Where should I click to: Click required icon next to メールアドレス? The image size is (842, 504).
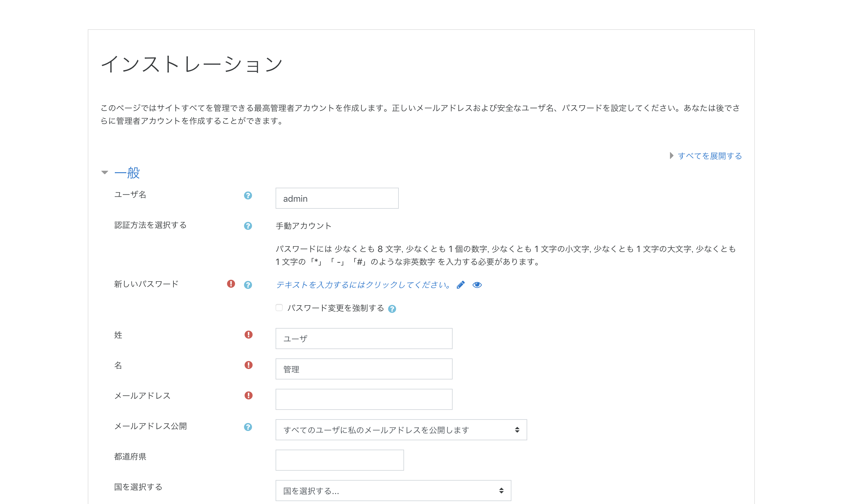click(x=248, y=395)
